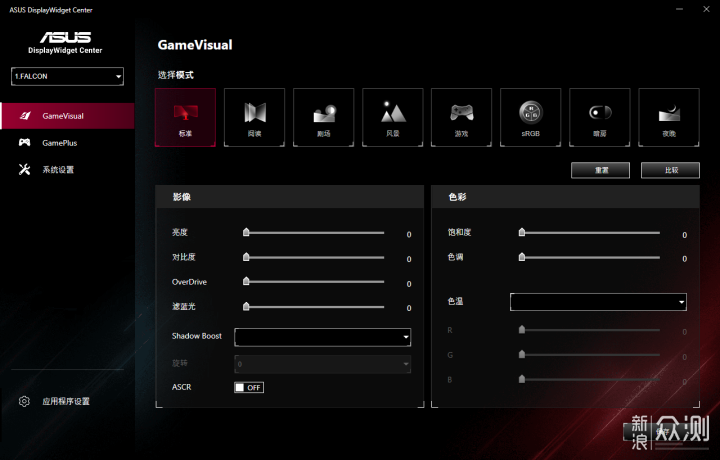Open the 色温 (color temperature) dropdown
Image resolution: width=720 pixels, height=460 pixels.
coord(598,302)
